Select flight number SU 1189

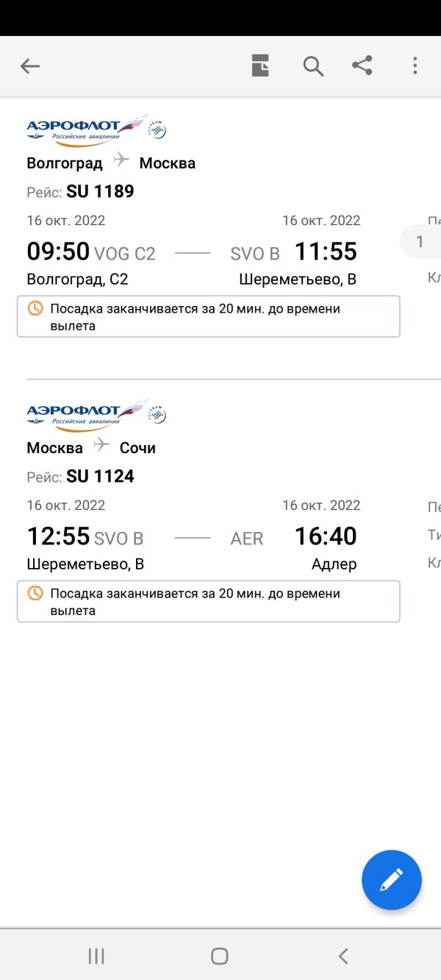(x=100, y=192)
